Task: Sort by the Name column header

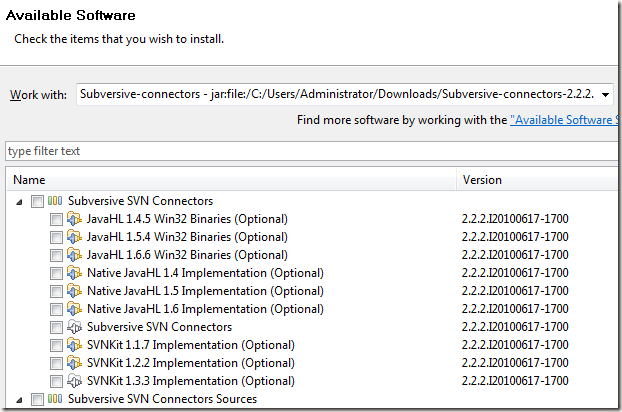Action: click(231, 180)
